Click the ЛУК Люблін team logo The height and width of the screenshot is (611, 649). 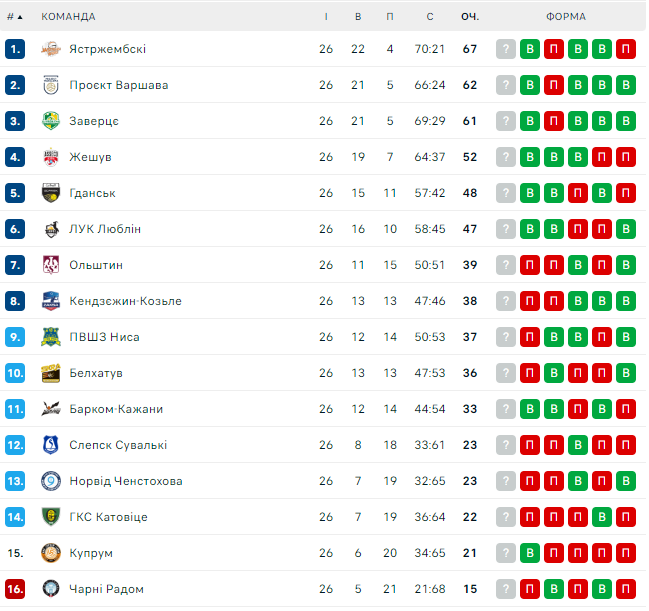click(x=51, y=229)
